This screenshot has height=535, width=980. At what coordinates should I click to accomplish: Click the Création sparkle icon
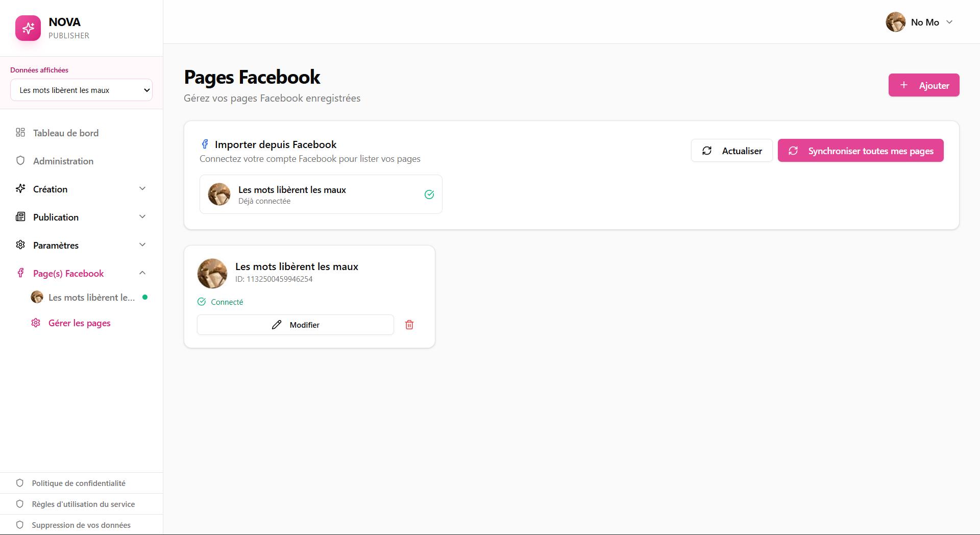tap(20, 189)
